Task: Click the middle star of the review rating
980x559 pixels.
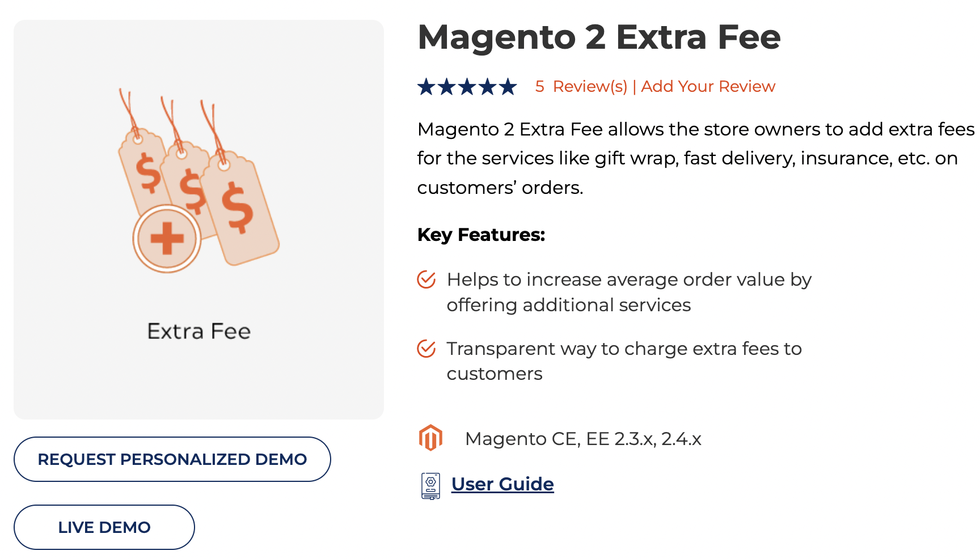Action: [x=467, y=87]
